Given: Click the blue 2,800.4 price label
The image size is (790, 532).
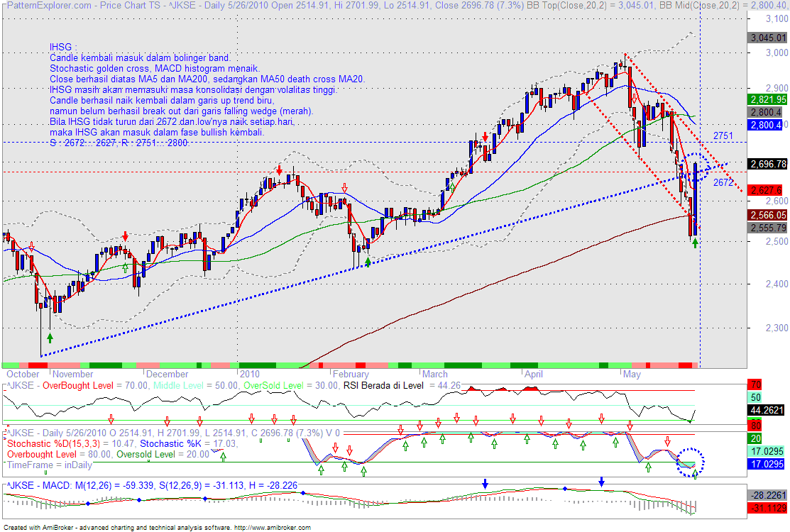Looking at the screenshot, I should [x=766, y=125].
